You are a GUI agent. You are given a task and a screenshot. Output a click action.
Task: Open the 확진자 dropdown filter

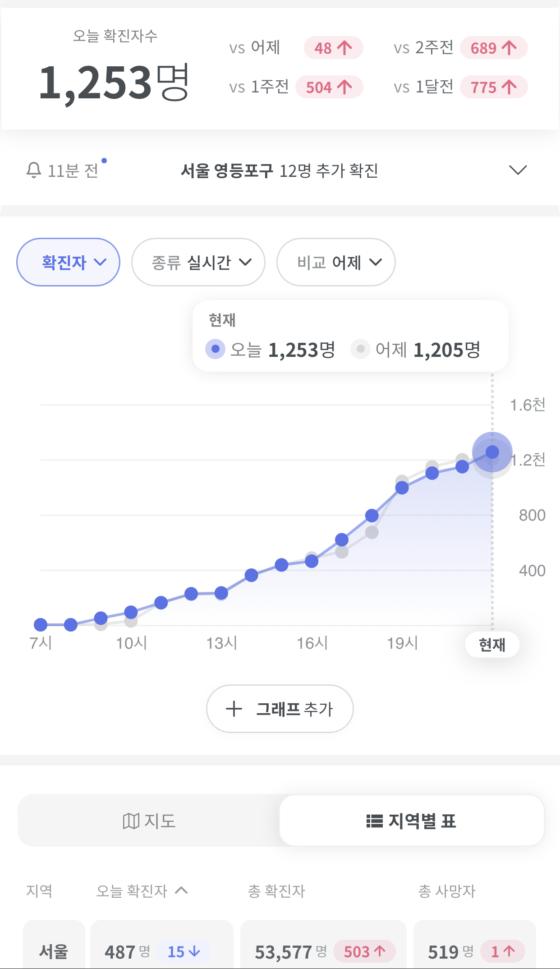68,262
